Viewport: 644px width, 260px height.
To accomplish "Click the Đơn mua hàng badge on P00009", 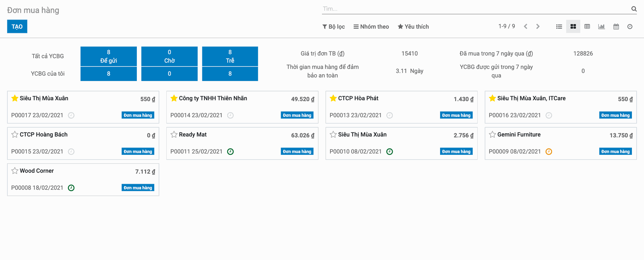I will pos(615,151).
